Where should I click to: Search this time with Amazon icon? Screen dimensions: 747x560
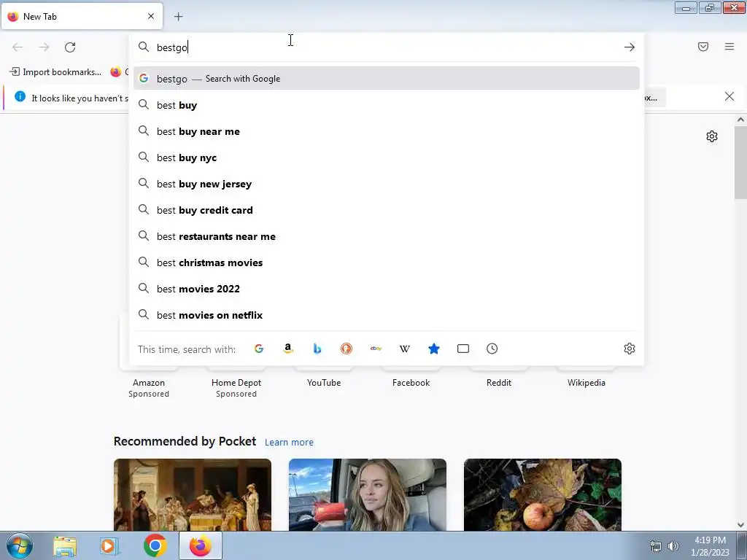[x=287, y=349]
